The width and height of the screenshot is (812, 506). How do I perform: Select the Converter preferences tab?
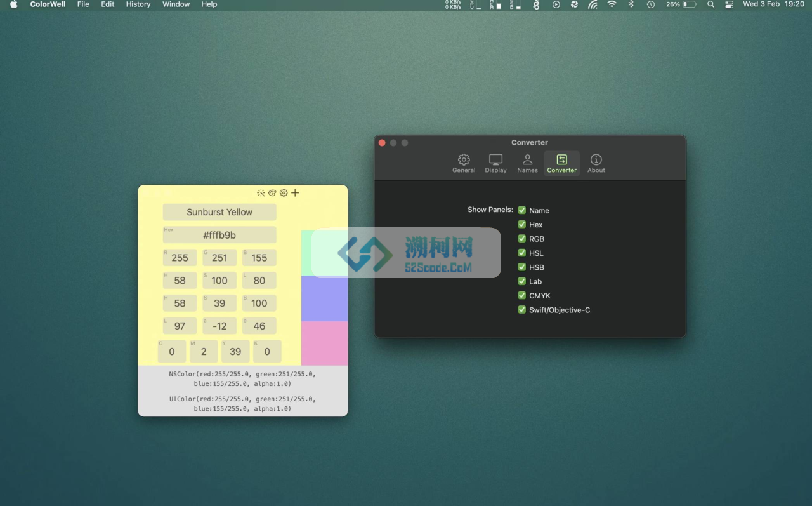562,163
